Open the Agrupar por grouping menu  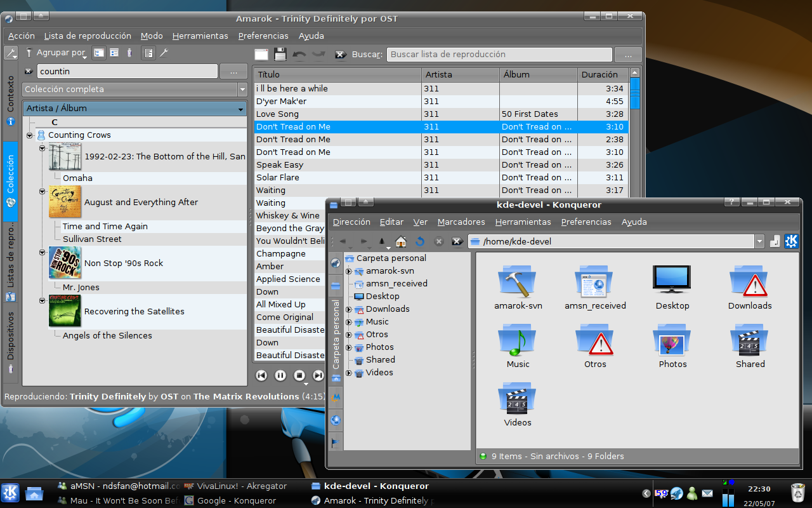point(55,53)
